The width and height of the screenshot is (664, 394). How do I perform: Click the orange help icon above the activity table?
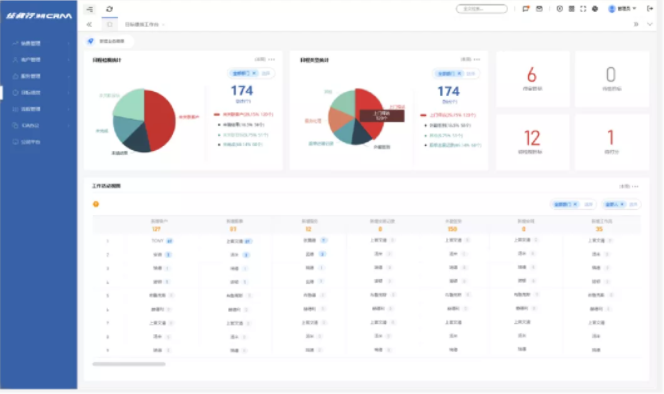[96, 204]
